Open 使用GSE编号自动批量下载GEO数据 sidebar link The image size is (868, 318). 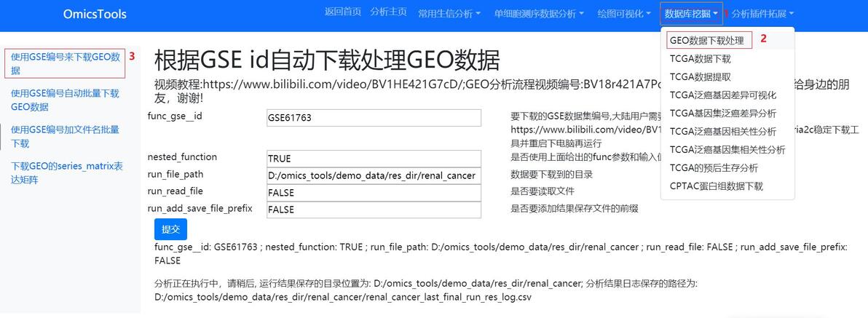[66, 100]
